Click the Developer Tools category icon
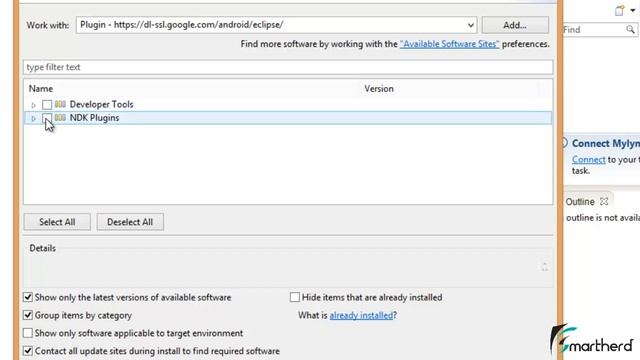 (x=60, y=104)
